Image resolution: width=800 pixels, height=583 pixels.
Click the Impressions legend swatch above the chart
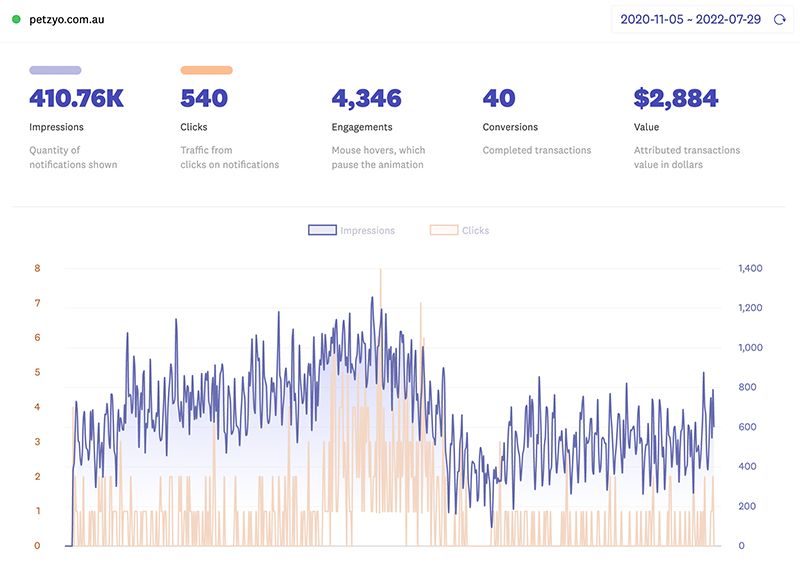click(322, 230)
